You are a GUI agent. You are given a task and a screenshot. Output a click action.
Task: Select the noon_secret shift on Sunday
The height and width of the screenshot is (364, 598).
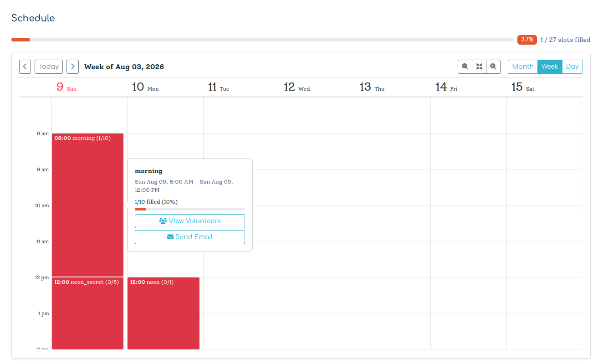tap(87, 314)
